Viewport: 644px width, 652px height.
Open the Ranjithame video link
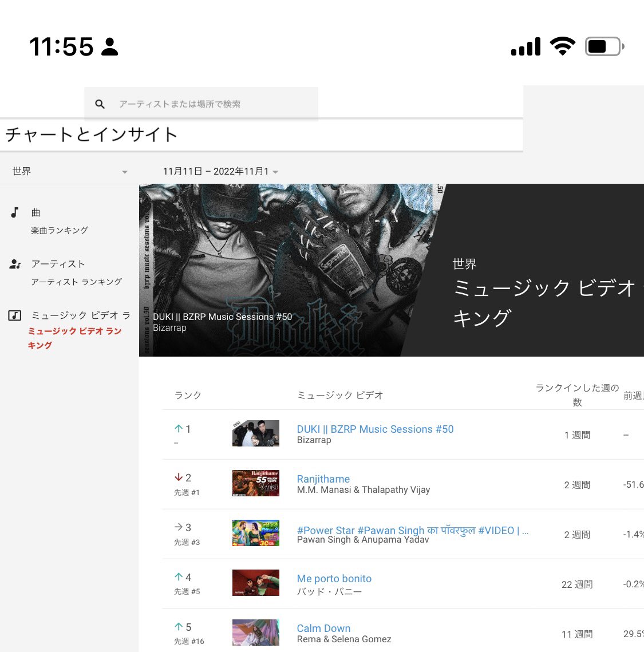(323, 479)
